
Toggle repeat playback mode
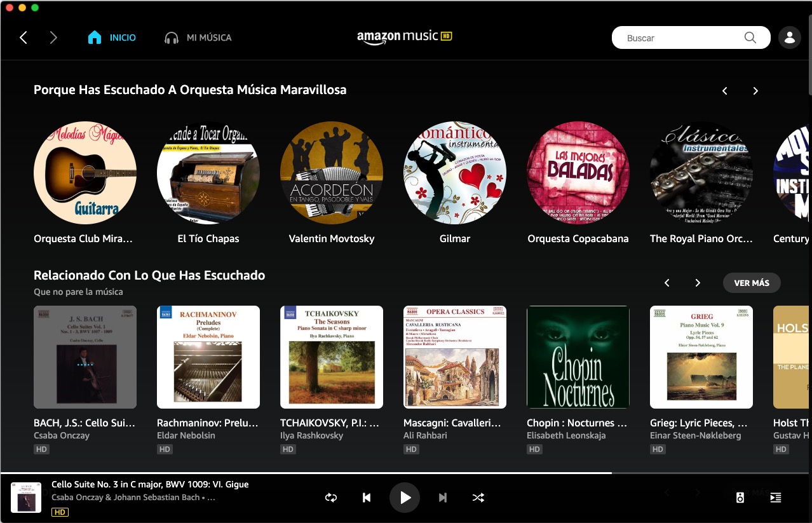point(331,498)
